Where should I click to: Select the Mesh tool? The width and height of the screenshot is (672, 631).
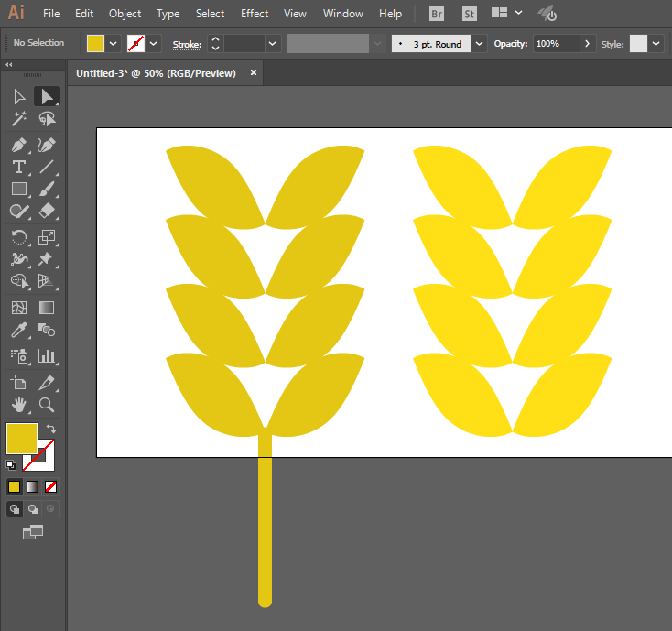coord(19,308)
